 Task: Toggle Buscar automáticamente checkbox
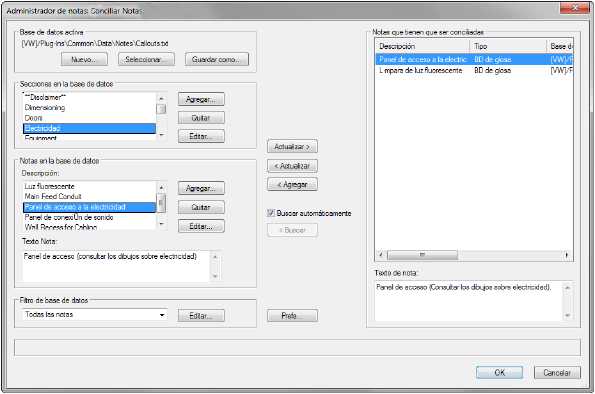pyautogui.click(x=271, y=213)
